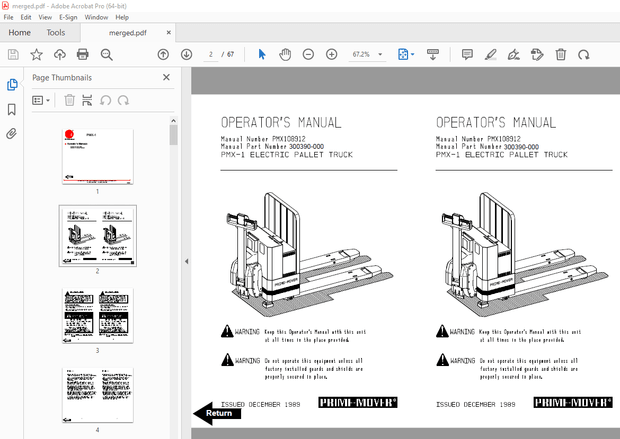The image size is (620, 439).
Task: Select the merged.pdf document tab
Action: [x=127, y=33]
